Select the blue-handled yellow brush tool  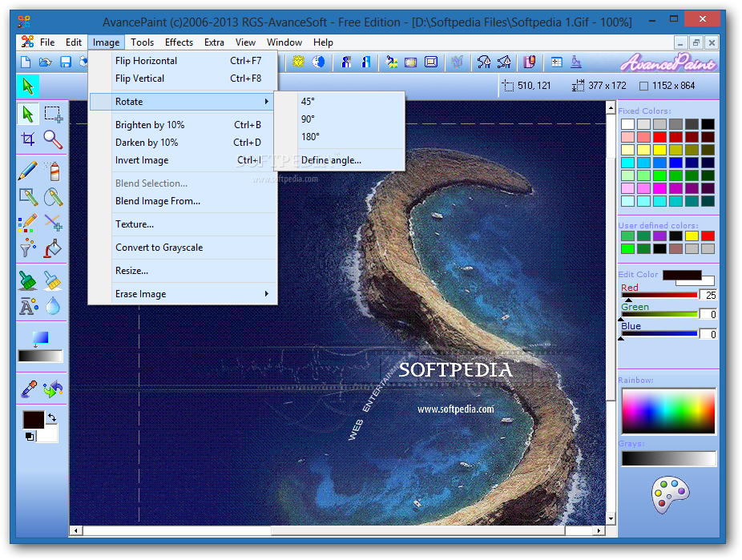[53, 280]
